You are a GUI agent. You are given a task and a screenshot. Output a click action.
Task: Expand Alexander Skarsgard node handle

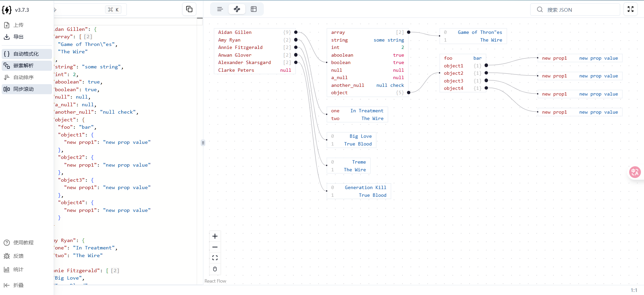pos(296,62)
